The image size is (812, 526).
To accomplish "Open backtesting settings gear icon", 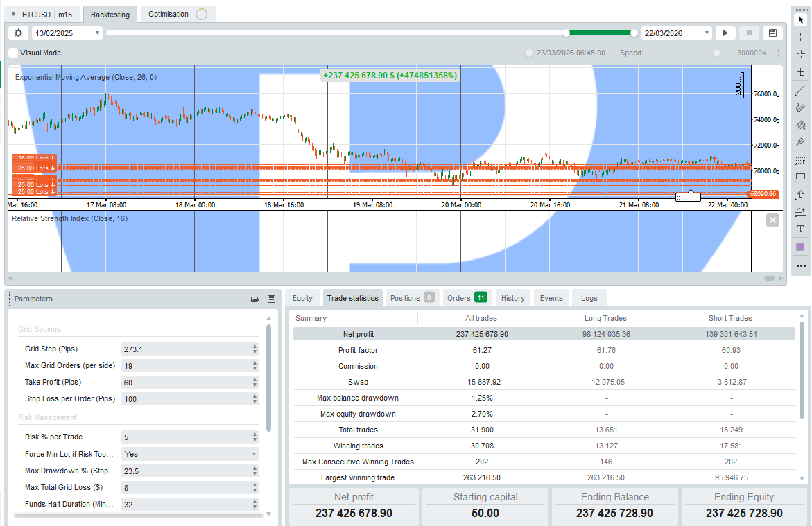I will [x=19, y=33].
